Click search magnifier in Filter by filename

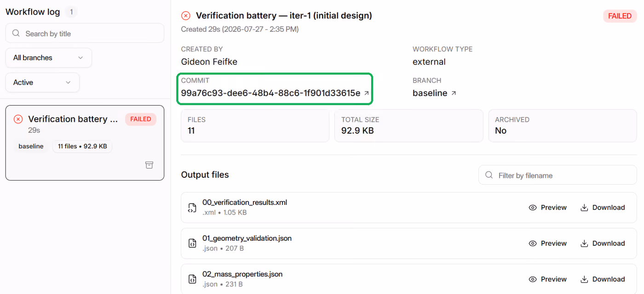[x=489, y=175]
